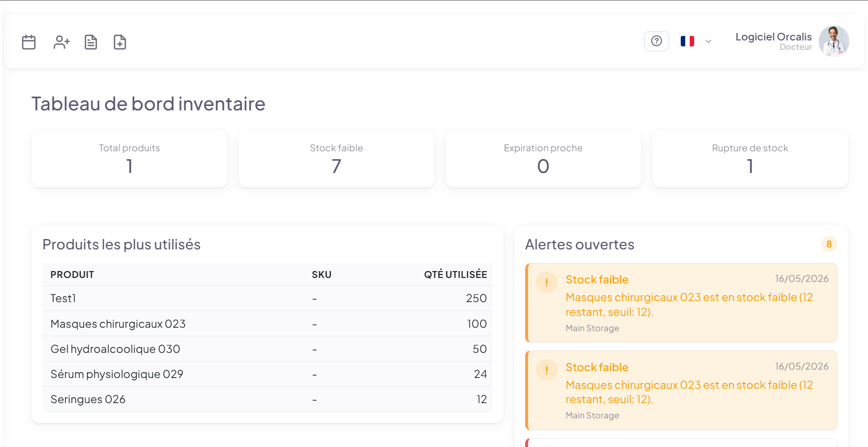The image size is (868, 447).
Task: Expand the language dropdown chevron
Action: coord(708,41)
